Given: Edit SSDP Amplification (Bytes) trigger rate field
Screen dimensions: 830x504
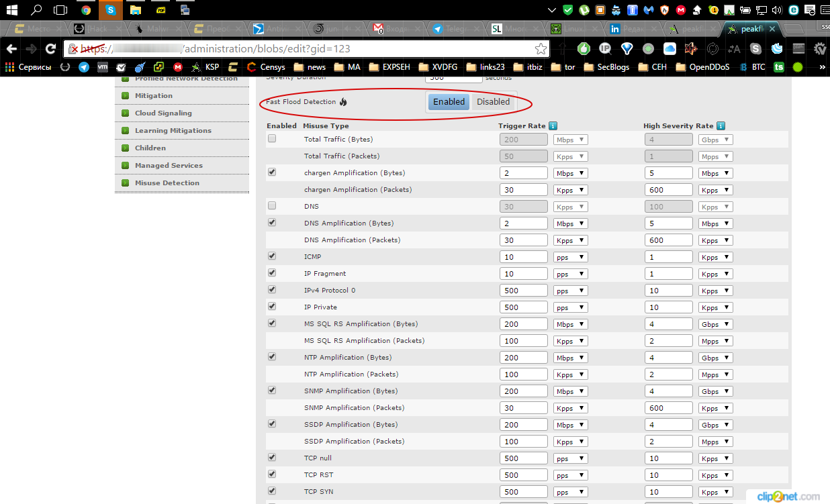Looking at the screenshot, I should pyautogui.click(x=524, y=425).
